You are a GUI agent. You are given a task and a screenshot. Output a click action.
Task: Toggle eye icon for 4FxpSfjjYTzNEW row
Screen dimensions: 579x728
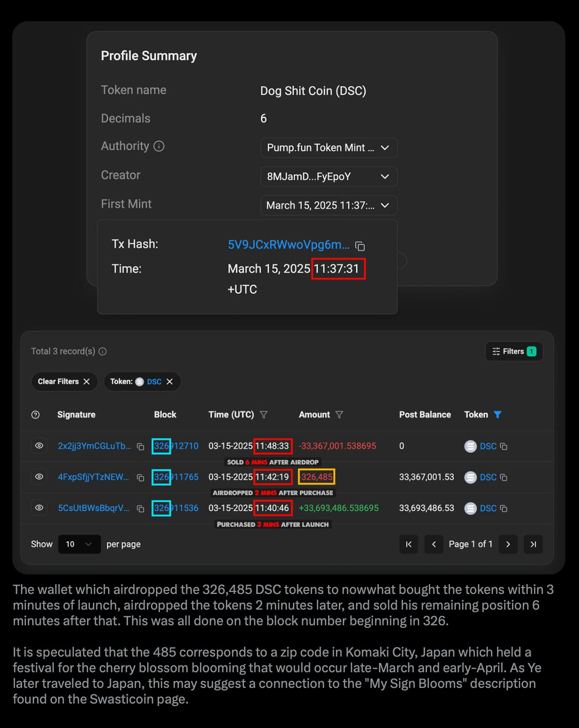pos(39,477)
